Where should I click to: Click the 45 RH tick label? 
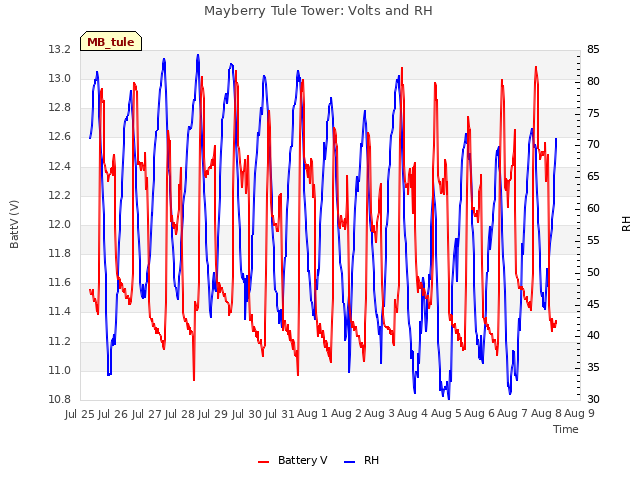click(593, 304)
